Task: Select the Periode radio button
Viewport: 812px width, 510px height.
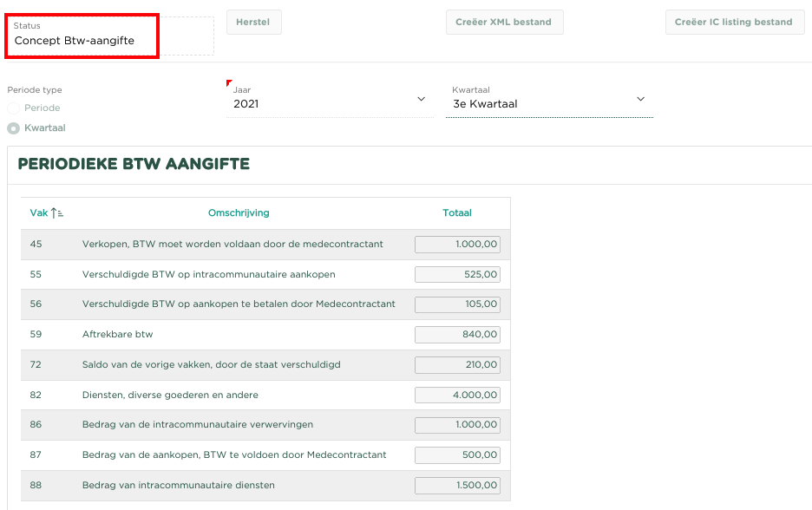Action: click(14, 108)
